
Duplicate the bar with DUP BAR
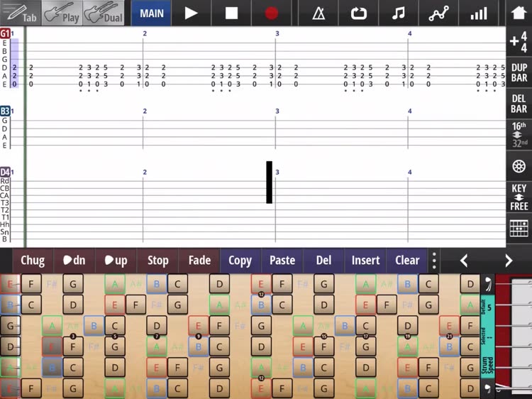pos(519,72)
